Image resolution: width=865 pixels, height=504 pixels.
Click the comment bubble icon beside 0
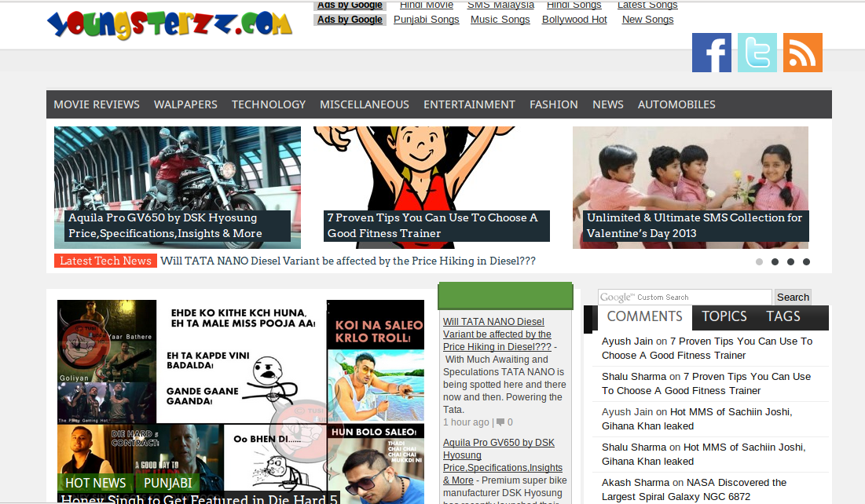tap(500, 422)
